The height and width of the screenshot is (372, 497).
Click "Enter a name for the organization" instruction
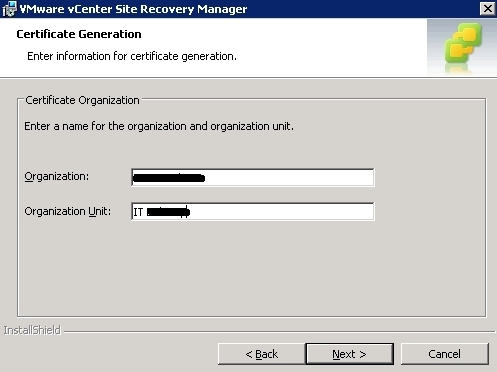tap(159, 126)
